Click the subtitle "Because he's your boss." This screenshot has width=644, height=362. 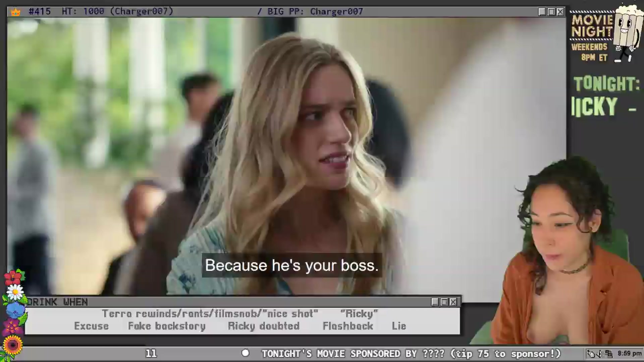click(292, 265)
